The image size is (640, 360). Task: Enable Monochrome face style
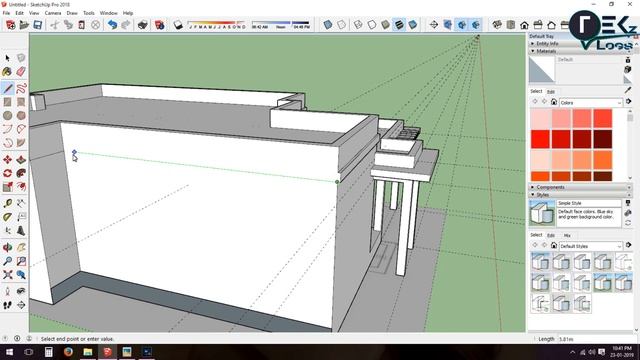pyautogui.click(x=413, y=25)
